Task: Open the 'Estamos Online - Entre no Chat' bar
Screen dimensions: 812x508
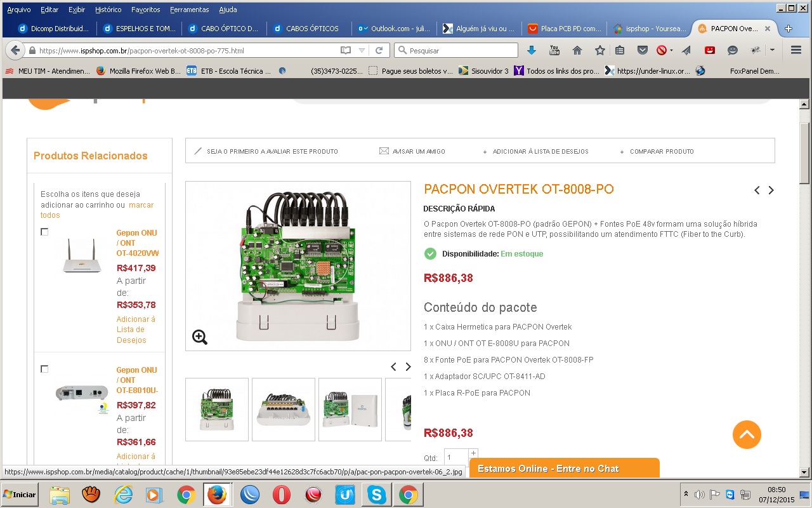Action: [564, 469]
